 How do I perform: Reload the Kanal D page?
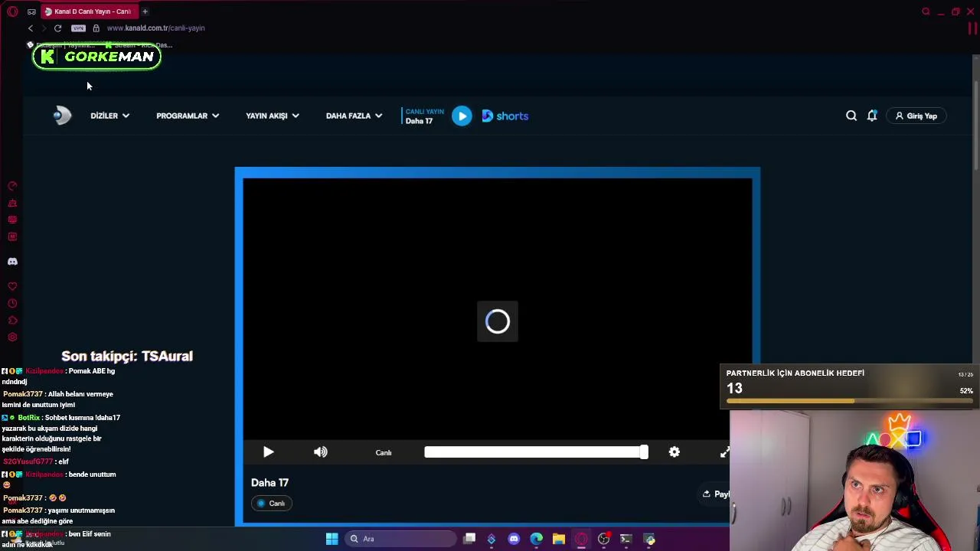point(57,28)
